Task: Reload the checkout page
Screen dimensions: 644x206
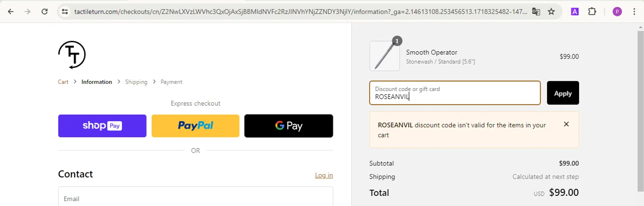Action: 44,12
